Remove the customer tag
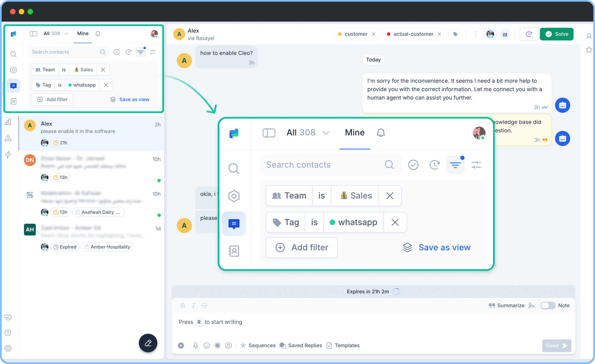595x364 pixels. [373, 34]
